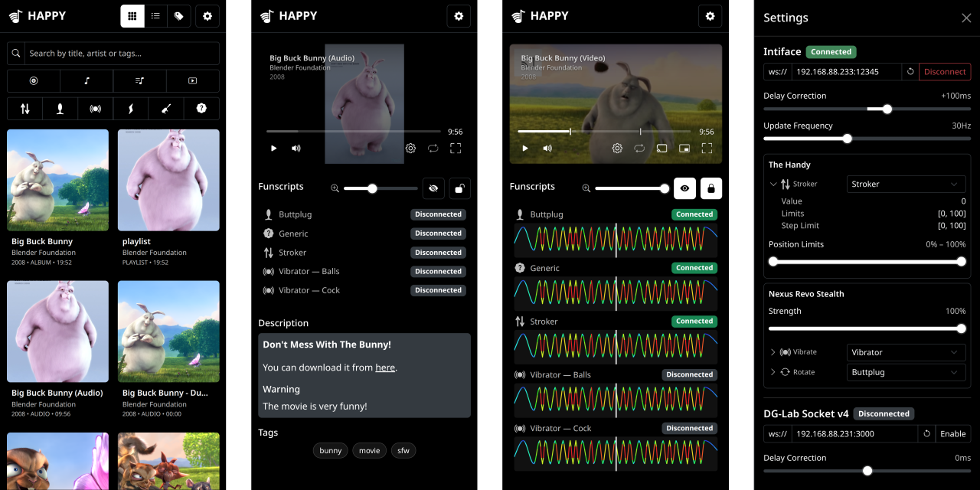980x490 pixels.
Task: Open the playlist item thumbnail
Action: (168, 180)
